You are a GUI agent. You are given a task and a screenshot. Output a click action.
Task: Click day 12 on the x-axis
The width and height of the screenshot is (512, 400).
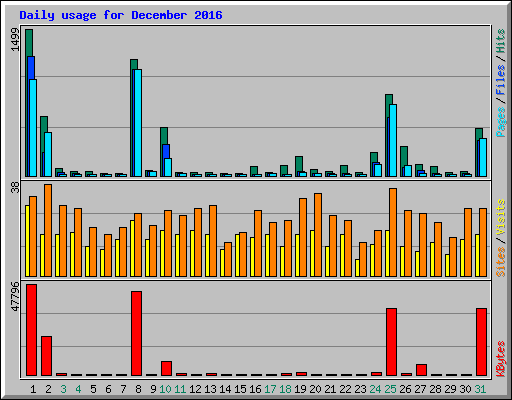point(195,389)
